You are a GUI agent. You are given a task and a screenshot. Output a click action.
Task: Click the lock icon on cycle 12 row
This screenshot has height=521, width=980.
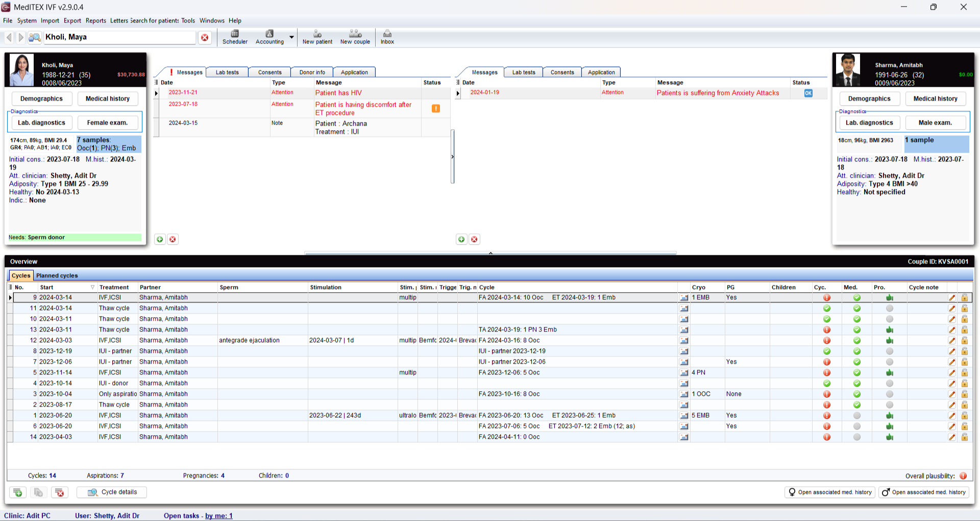[x=964, y=341]
